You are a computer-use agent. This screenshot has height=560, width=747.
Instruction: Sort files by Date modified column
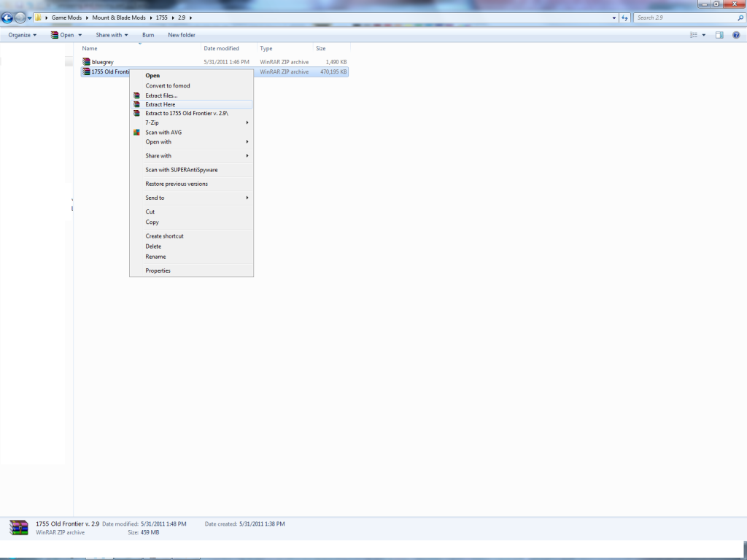tap(221, 48)
